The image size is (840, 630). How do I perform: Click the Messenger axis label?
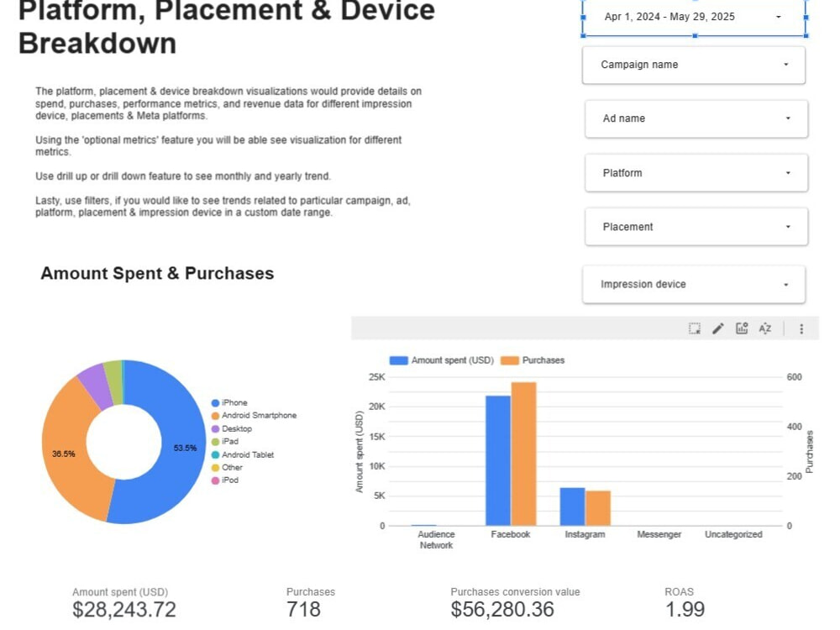tap(659, 534)
